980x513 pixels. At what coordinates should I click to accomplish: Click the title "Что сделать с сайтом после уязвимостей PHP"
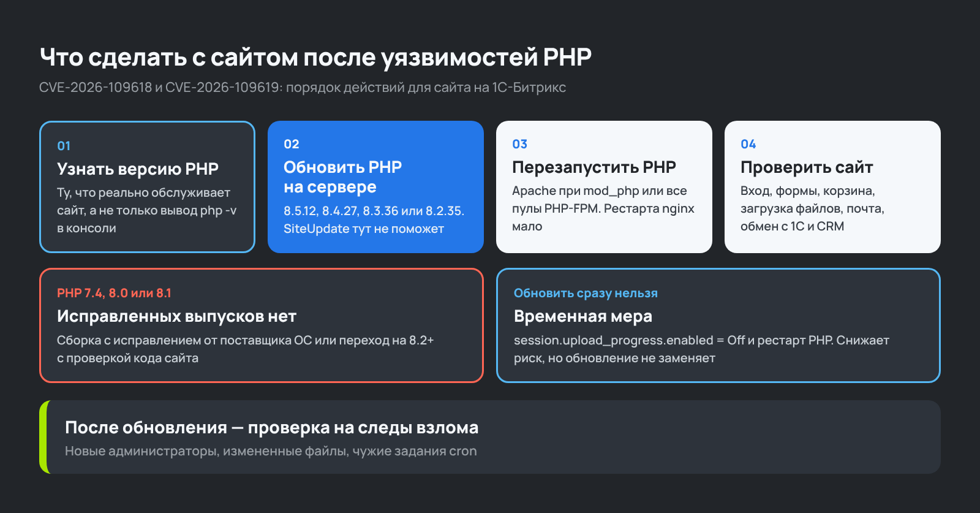click(x=315, y=57)
